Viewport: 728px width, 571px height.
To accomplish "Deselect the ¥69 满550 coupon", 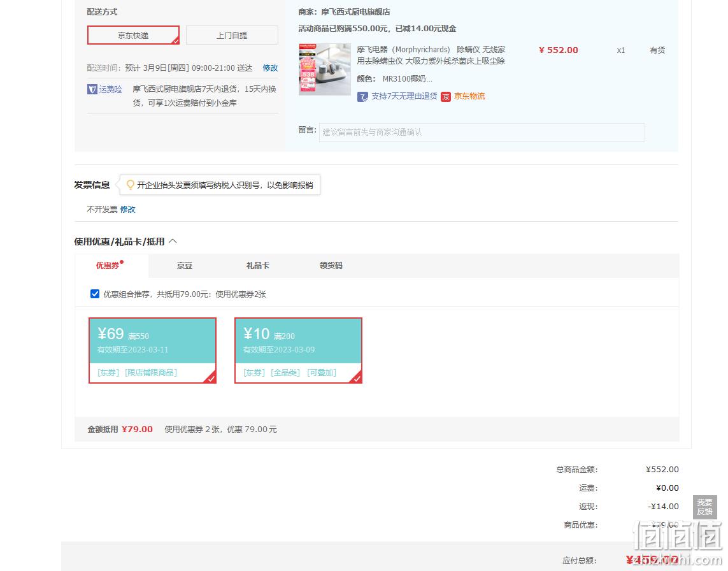I will [152, 351].
